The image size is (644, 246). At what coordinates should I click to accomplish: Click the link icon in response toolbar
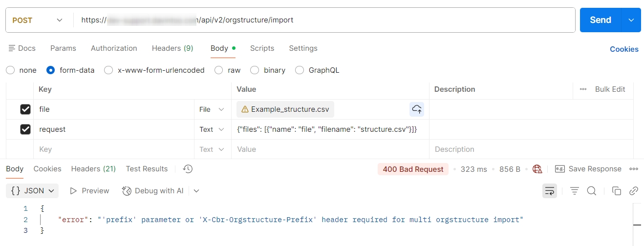pos(633,191)
